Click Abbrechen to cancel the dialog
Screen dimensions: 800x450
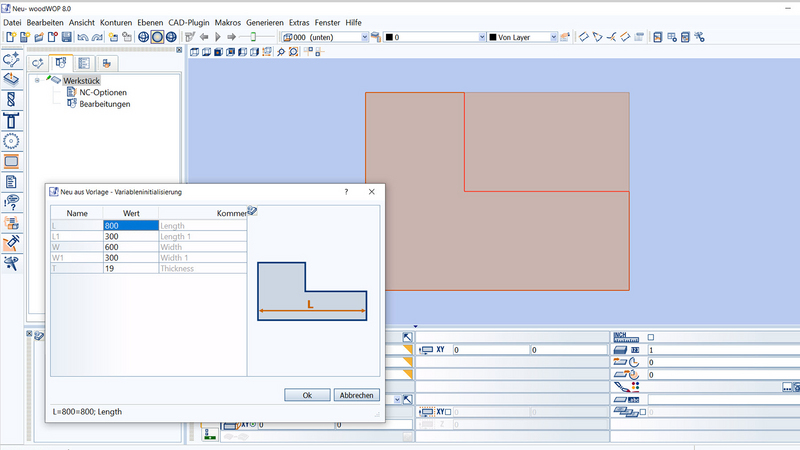pos(356,395)
